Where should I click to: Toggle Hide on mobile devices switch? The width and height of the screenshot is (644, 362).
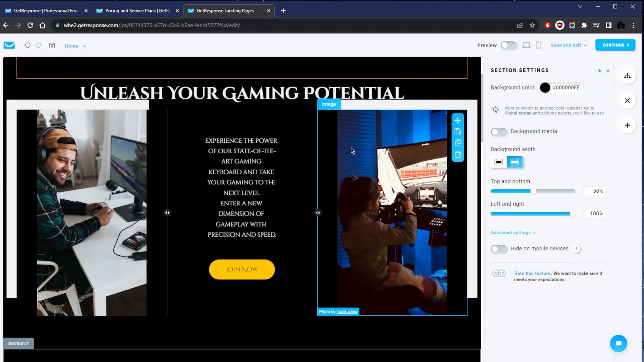(499, 248)
